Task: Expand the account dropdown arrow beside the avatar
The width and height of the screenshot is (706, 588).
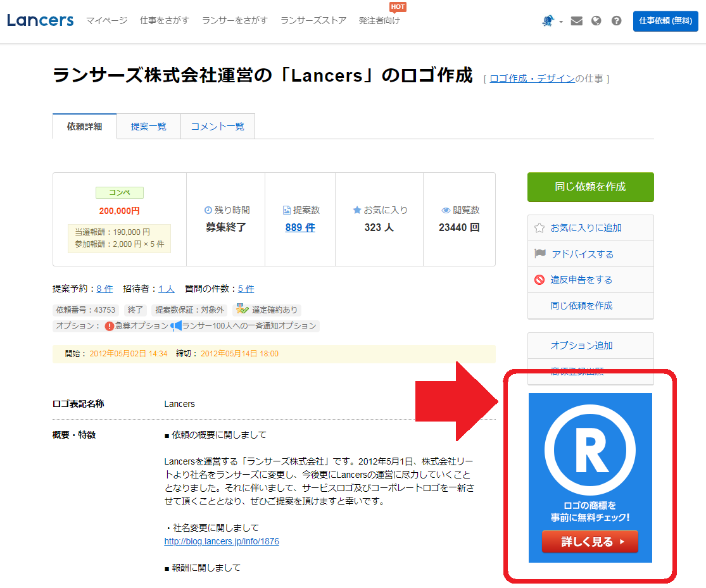Action: tap(561, 22)
